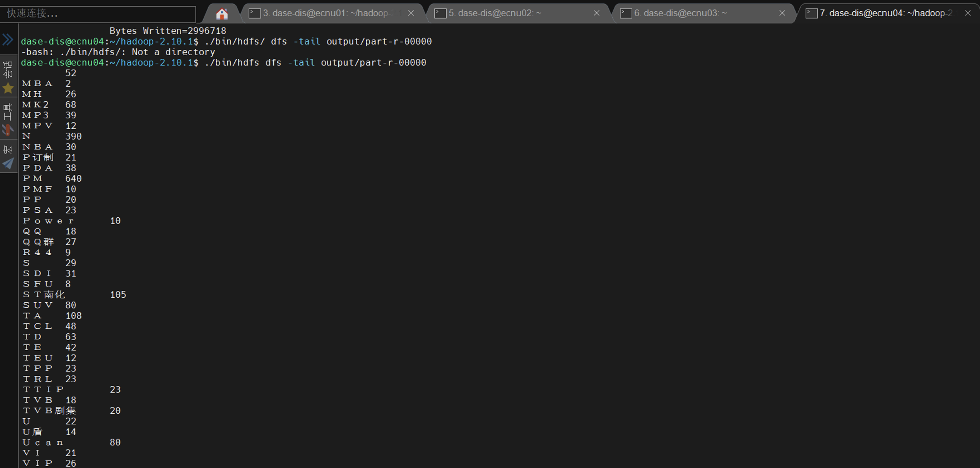
Task: Click the 'T E U 12' output row
Action: 49,358
